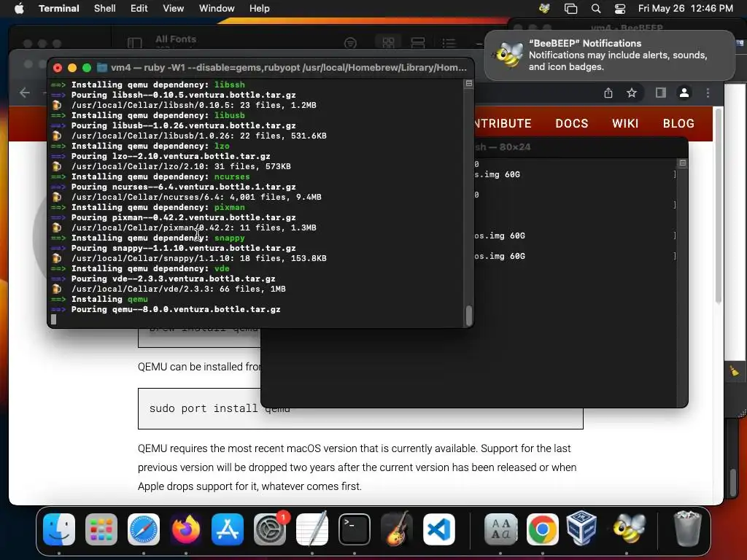Image resolution: width=747 pixels, height=560 pixels.
Task: Select Font Book samples view icon
Action: (x=417, y=43)
